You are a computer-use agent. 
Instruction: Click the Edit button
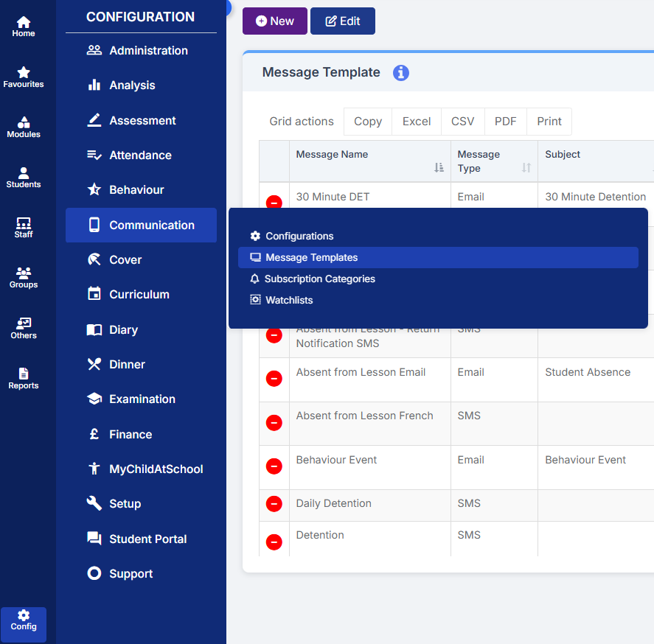pyautogui.click(x=342, y=21)
